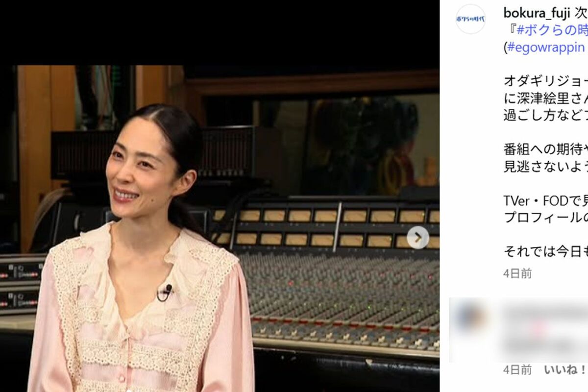This screenshot has height=392, width=588.
Task: Click the caption line starting with 見逃さないよう
Action: 546,166
